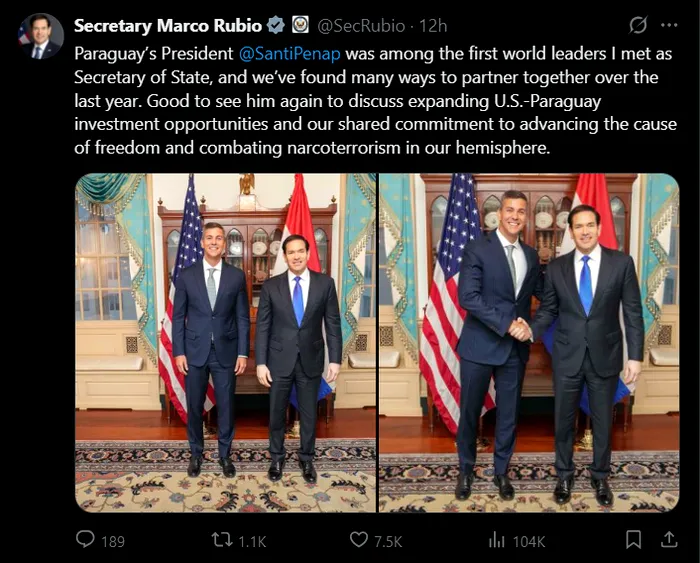Click the blue verified checkmark badge
700x563 pixels.
(x=275, y=25)
